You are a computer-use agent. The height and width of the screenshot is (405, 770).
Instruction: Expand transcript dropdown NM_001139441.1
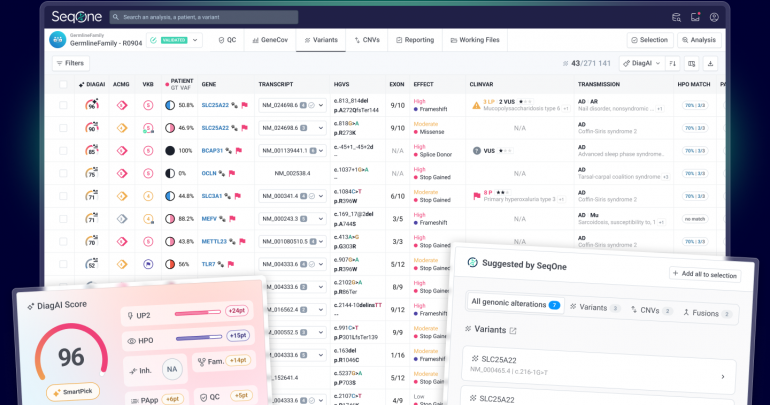[321, 151]
